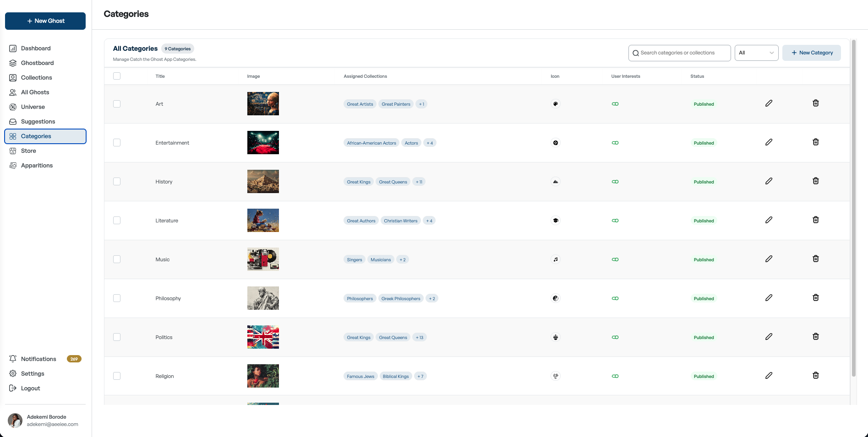
Task: Expand the +13 collections badge for Politics
Action: click(x=419, y=337)
